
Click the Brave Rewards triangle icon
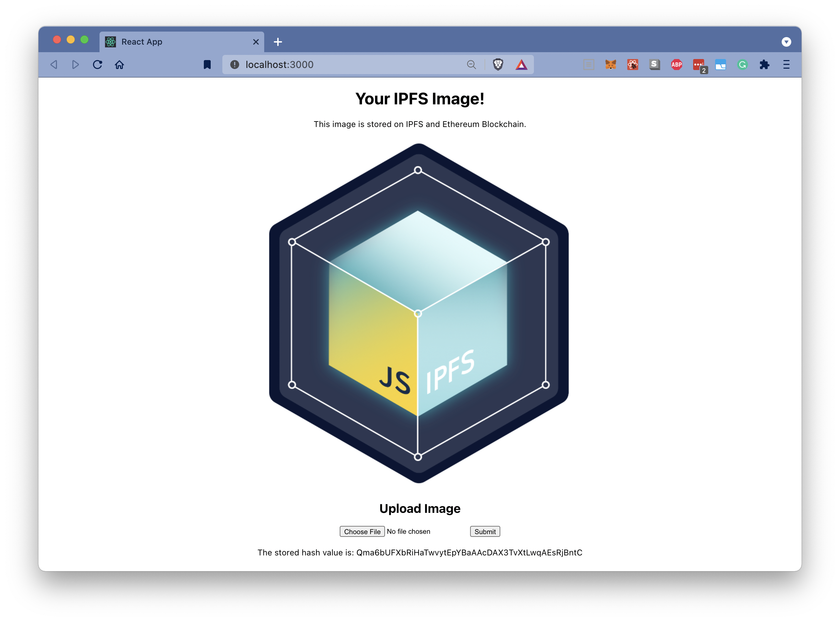coord(521,65)
